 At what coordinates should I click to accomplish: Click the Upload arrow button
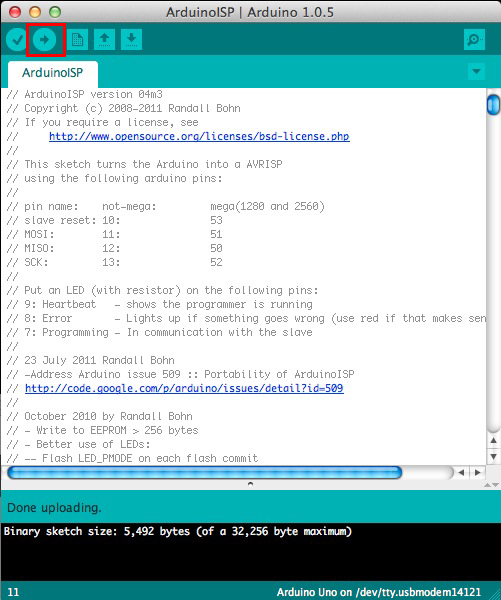pyautogui.click(x=44, y=39)
